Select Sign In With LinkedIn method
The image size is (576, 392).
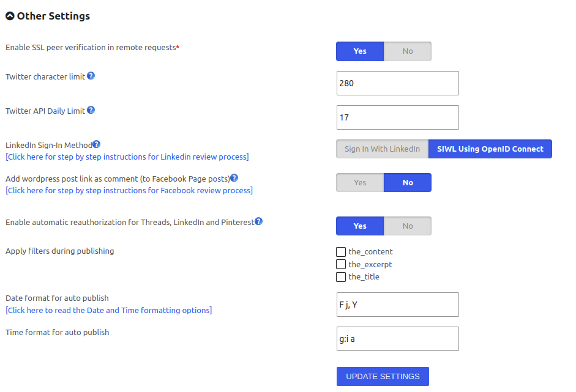382,149
